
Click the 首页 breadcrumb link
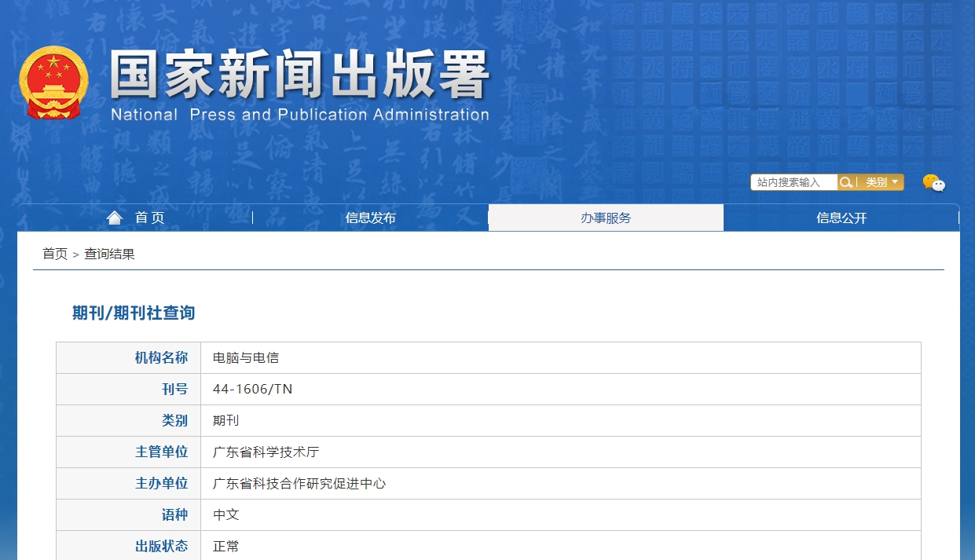coord(55,254)
